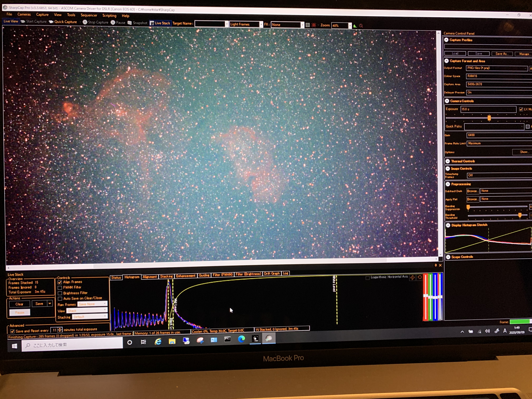Enable the FWHM Filter checkbox
Viewport: 532px width, 399px height.
coord(60,288)
